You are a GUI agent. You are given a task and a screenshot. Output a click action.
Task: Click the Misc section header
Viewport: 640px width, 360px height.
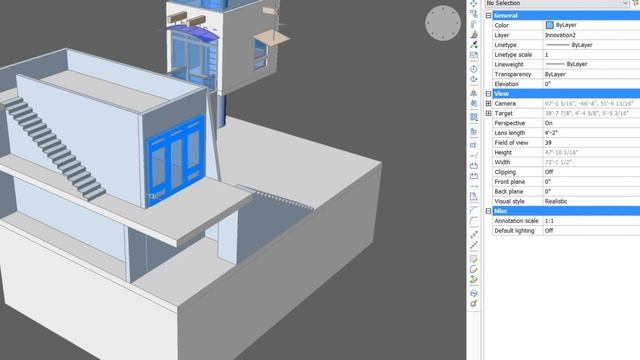point(566,211)
